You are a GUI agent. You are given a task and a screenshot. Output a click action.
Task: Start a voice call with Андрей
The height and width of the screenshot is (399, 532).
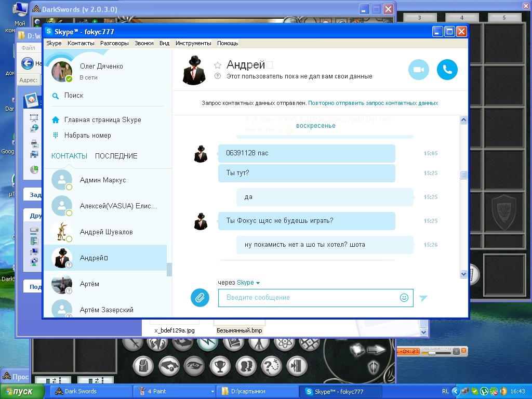(447, 70)
